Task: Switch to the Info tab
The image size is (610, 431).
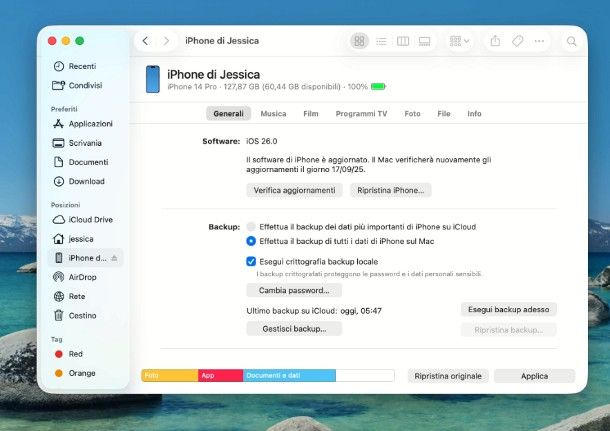Action: point(474,114)
